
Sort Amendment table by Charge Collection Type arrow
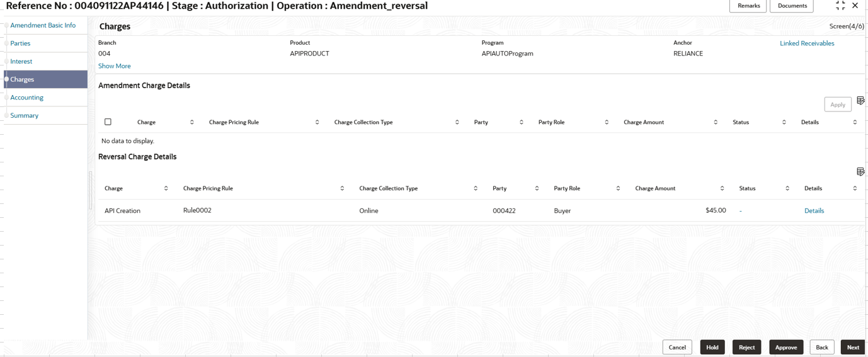click(457, 122)
